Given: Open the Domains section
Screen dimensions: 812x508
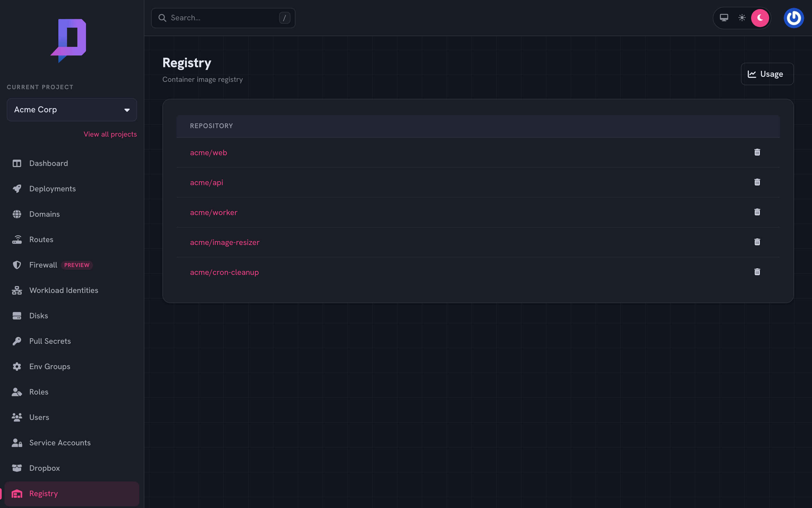Looking at the screenshot, I should pyautogui.click(x=71, y=214).
